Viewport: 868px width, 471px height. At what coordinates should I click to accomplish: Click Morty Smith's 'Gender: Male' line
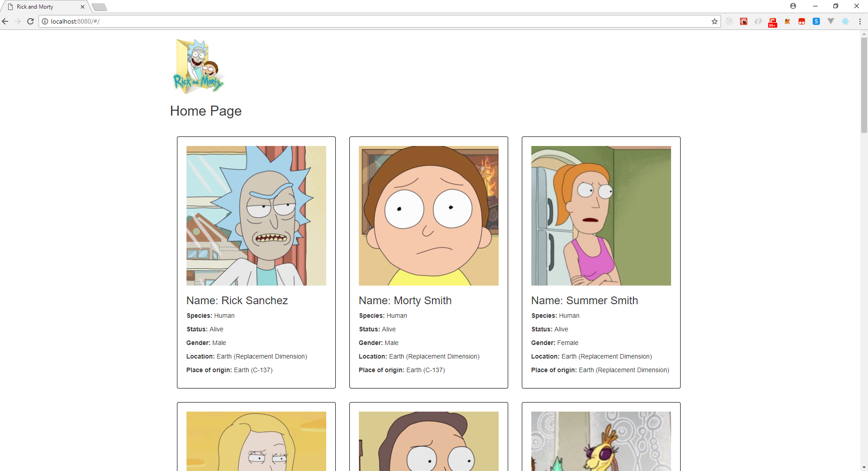379,343
